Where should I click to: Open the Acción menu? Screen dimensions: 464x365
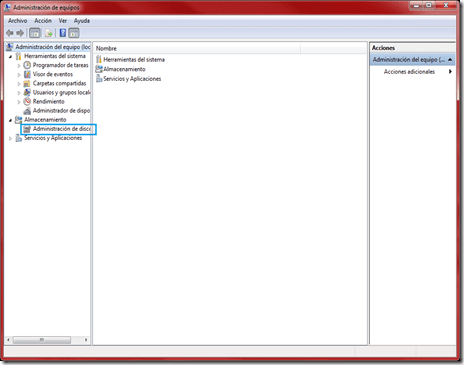point(43,21)
